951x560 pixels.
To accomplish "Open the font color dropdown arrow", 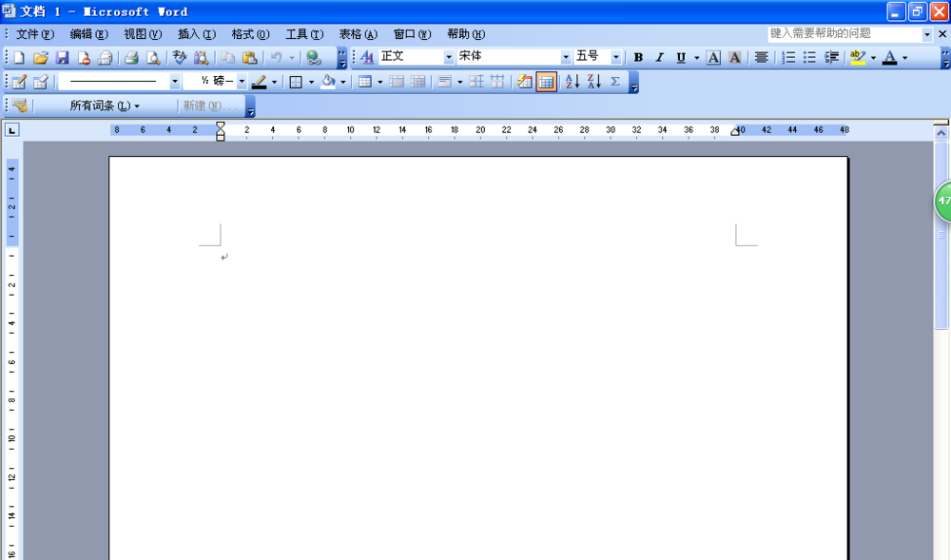I will 905,58.
